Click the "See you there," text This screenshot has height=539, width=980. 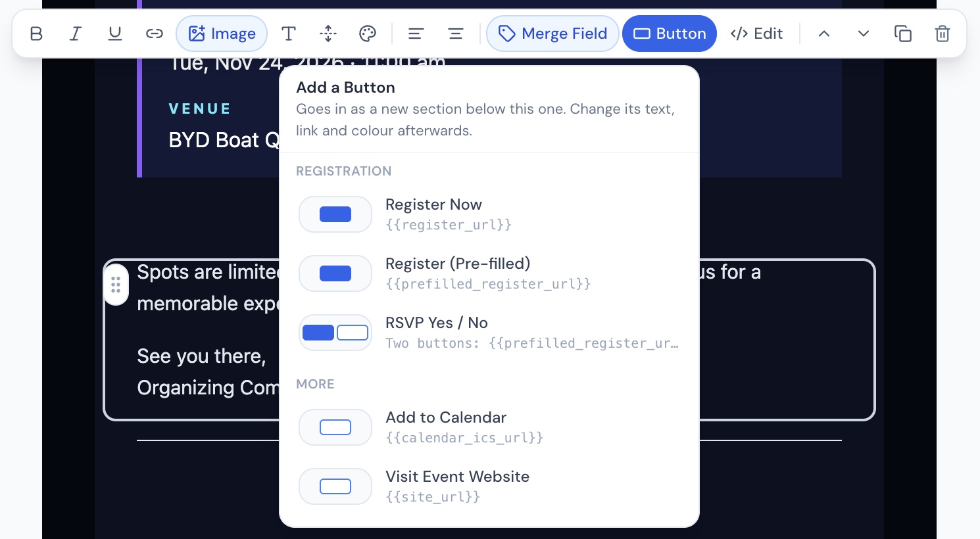[201, 356]
